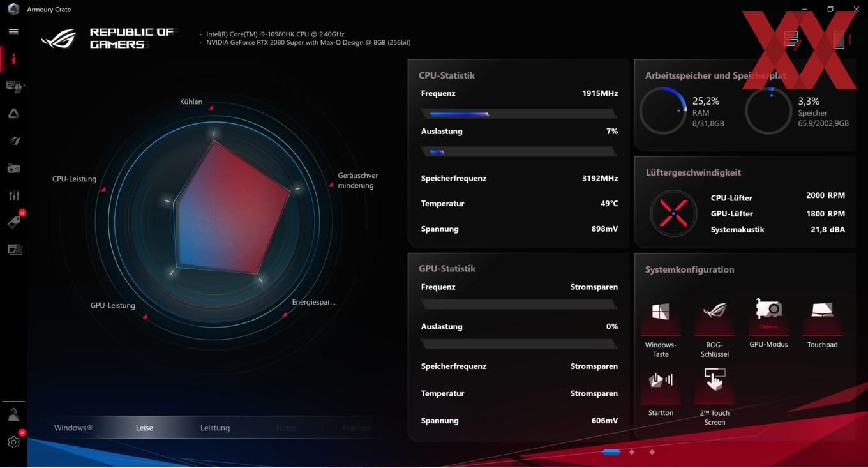Open the hamburger menu in the sidebar
Viewport: 868px width, 468px height.
click(13, 31)
